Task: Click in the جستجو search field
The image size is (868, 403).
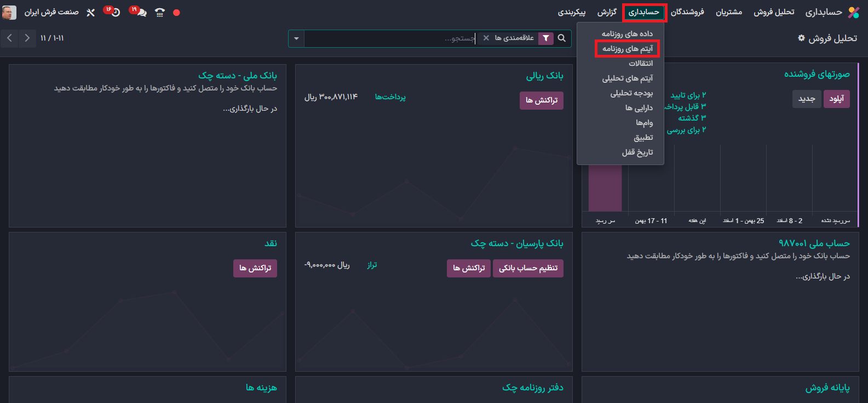Action: click(x=389, y=38)
